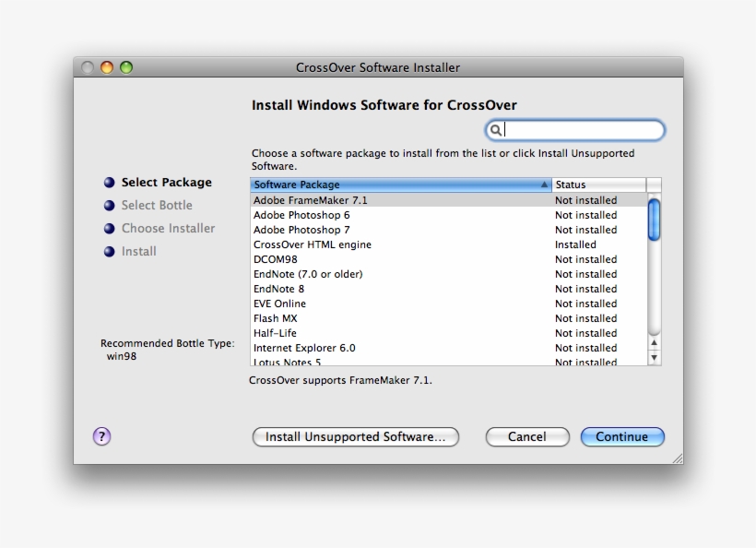Click Not installed status for Adobe FrameMaker 7.1
The height and width of the screenshot is (548, 756).
tap(585, 200)
